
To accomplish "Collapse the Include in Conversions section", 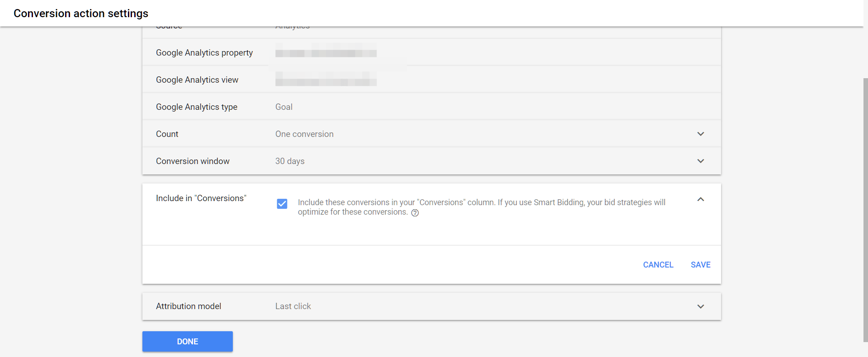I will click(701, 199).
